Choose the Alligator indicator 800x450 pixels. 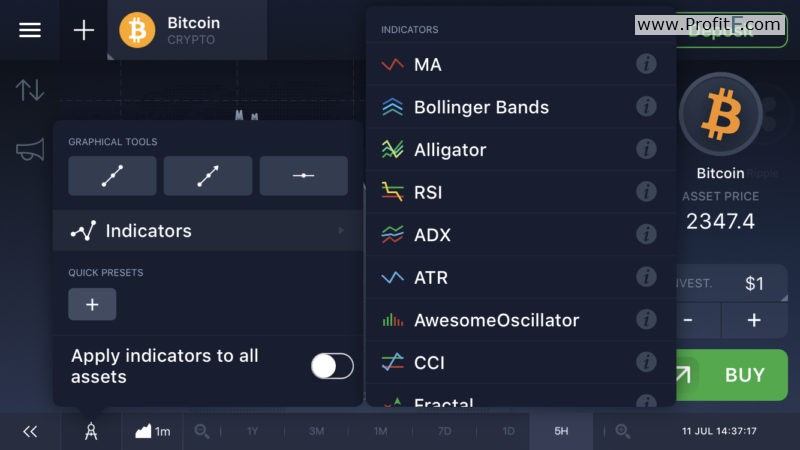[520, 149]
